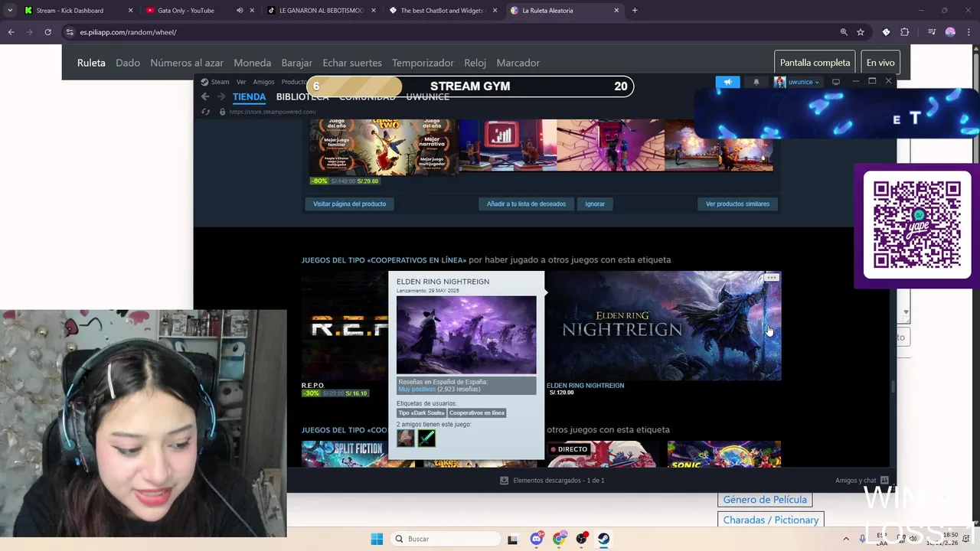Open the Elden Ring Nightreign banner image

coord(664,325)
